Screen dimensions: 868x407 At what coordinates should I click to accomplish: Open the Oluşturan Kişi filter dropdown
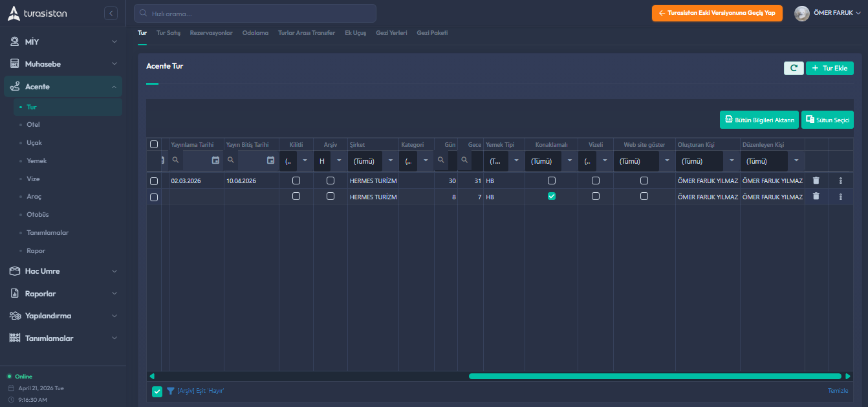(732, 161)
